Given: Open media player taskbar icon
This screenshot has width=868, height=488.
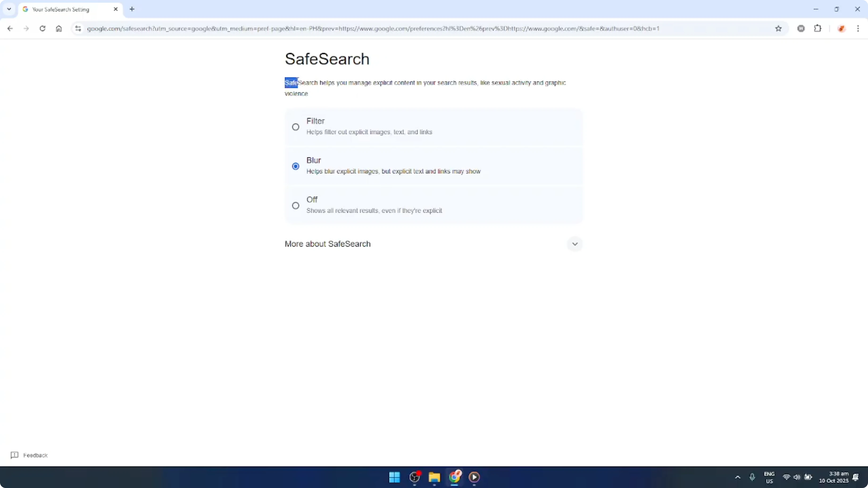Looking at the screenshot, I should pos(474,477).
